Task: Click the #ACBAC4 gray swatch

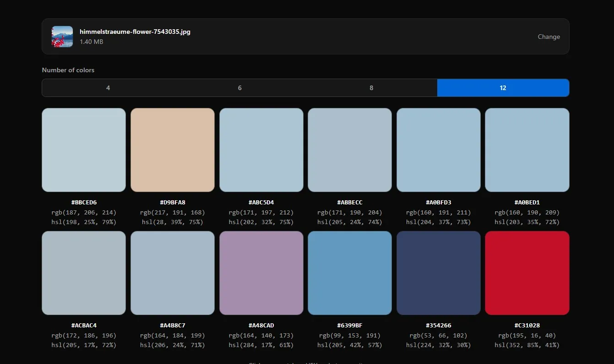Action: [x=84, y=273]
